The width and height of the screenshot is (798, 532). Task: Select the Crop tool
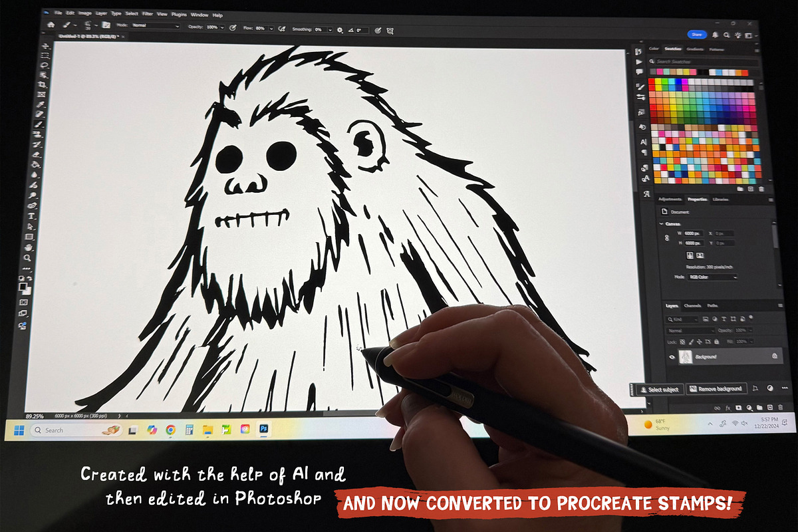point(42,84)
